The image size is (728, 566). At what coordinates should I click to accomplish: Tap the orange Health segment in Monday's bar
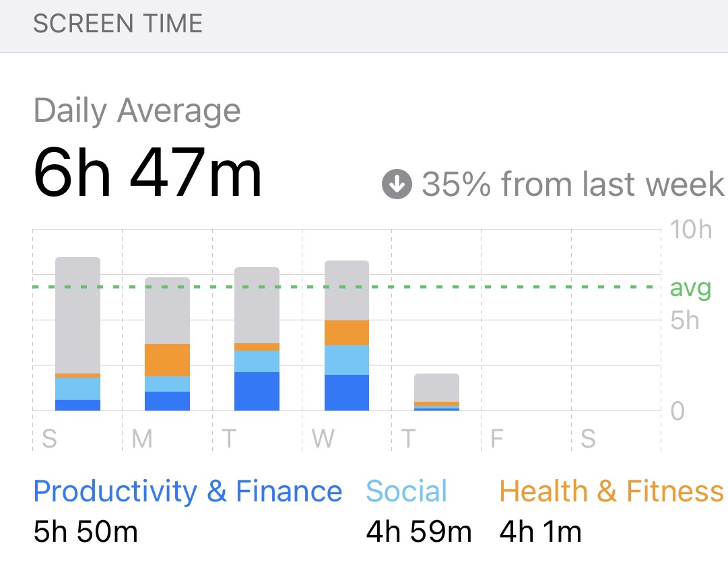[x=167, y=360]
